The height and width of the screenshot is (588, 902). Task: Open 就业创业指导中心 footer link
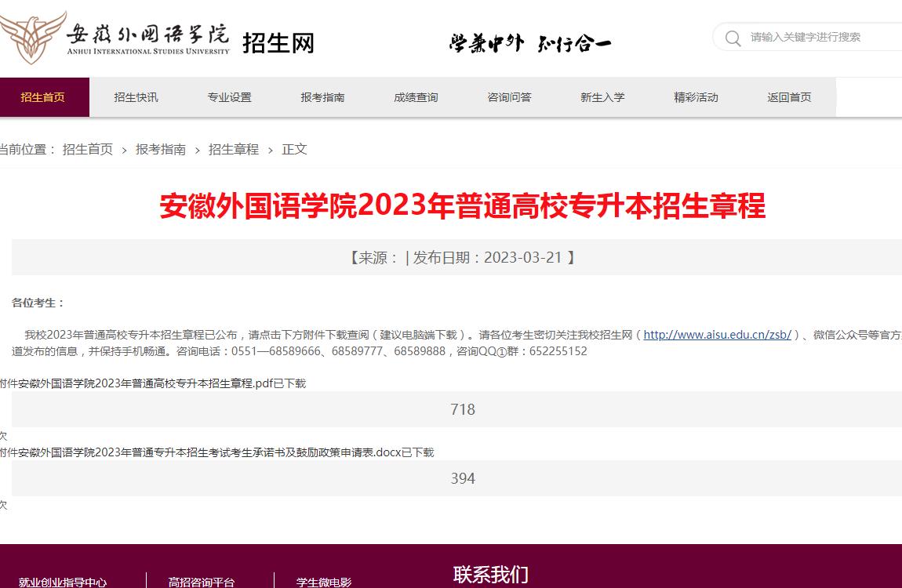click(63, 582)
